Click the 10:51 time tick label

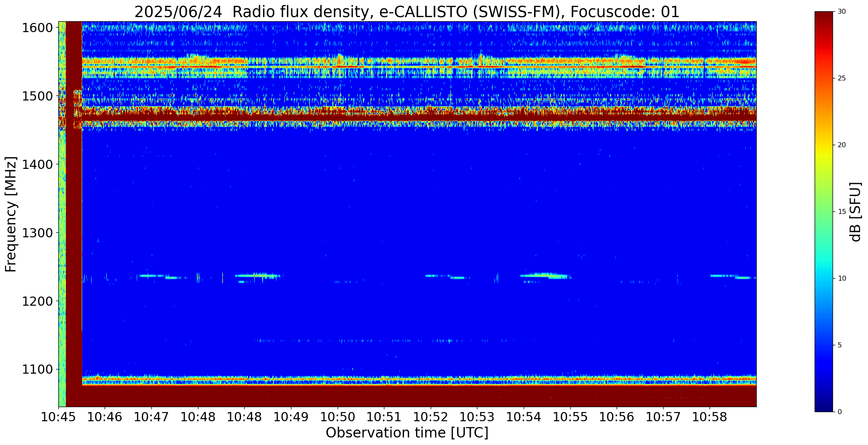coord(384,417)
